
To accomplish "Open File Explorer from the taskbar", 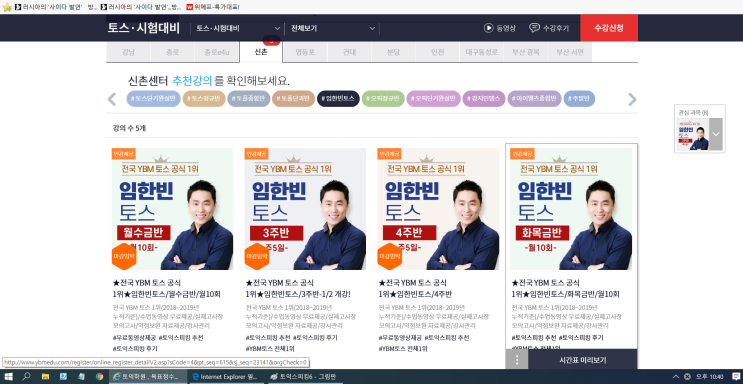I will tap(45, 377).
